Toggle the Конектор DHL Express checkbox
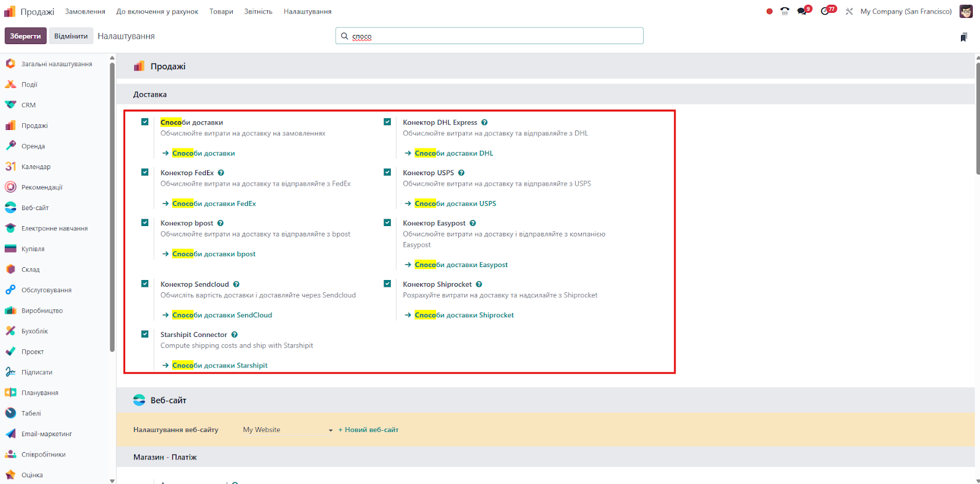This screenshot has width=980, height=484. (x=388, y=122)
